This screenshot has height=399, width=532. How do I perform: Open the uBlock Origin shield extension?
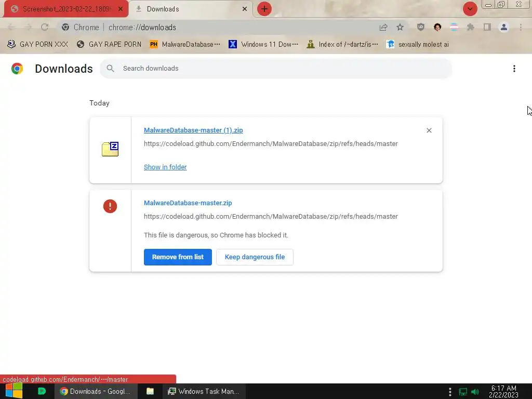click(421, 27)
